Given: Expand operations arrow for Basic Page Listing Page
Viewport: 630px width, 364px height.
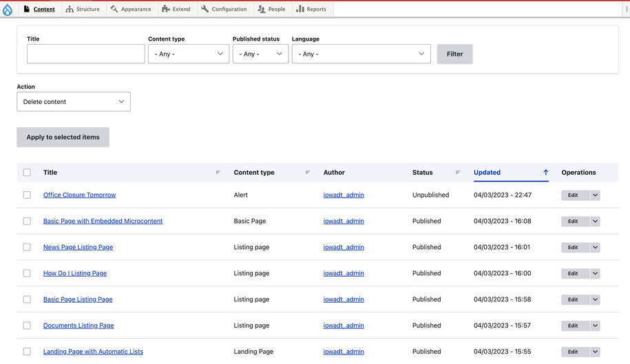Looking at the screenshot, I should pos(595,299).
